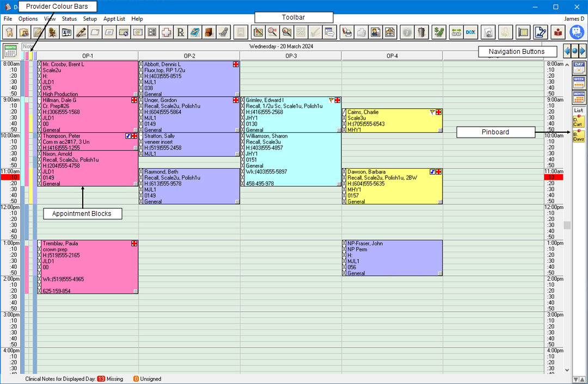
Task: Open the Rx prescription tool
Action: point(181,32)
